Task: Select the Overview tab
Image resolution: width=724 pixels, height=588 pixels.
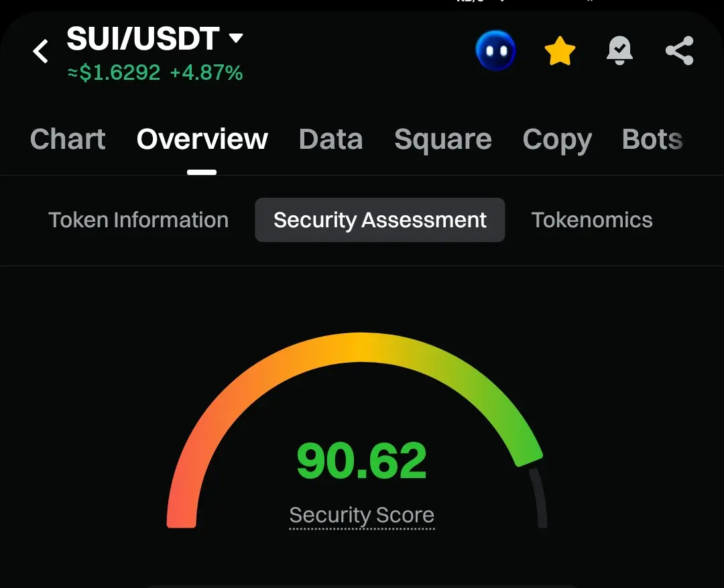Action: [202, 139]
